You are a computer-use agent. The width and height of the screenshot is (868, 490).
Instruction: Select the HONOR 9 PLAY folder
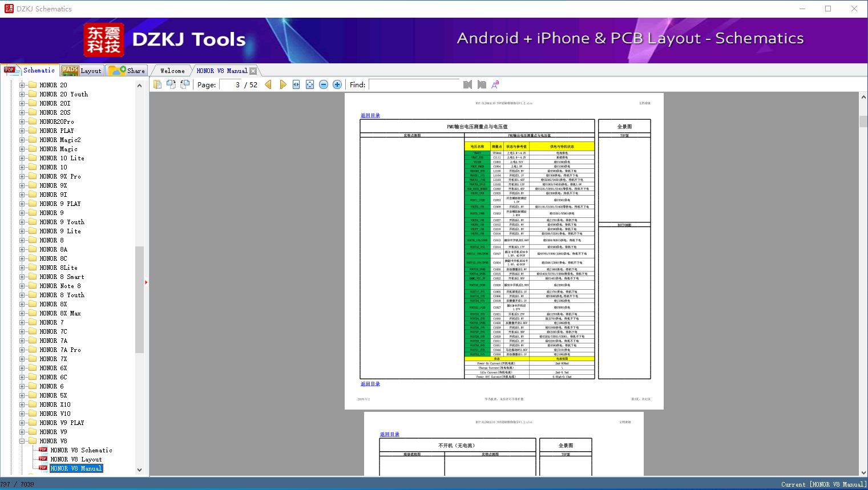pyautogui.click(x=60, y=204)
